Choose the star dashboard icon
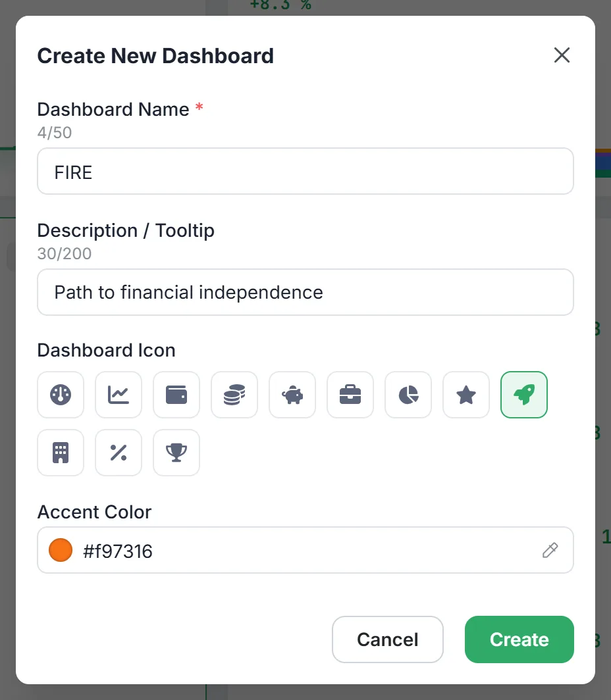This screenshot has width=611, height=700. click(466, 395)
